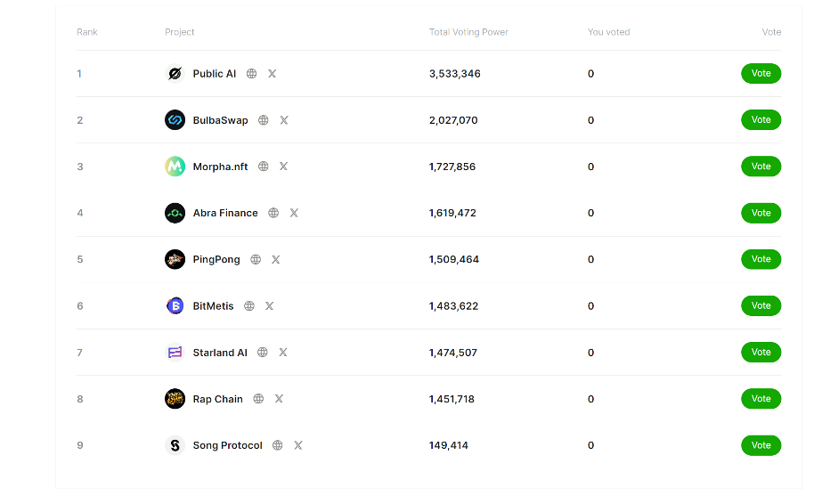Click the Starland AI project name
This screenshot has width=838, height=504.
point(220,353)
